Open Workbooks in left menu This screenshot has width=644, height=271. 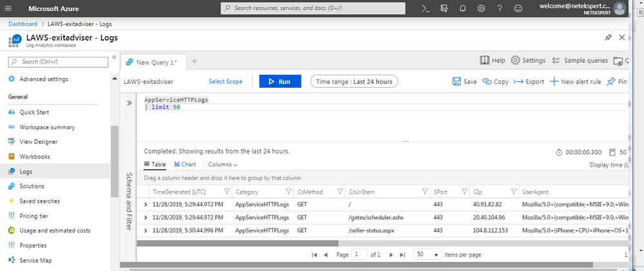(x=35, y=157)
